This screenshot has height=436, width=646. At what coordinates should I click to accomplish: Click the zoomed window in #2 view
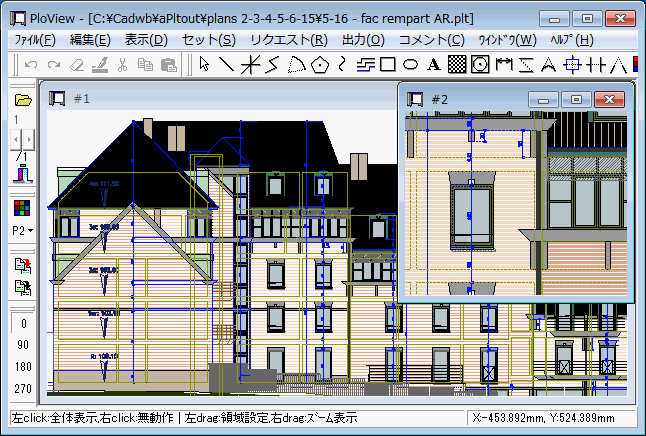coord(516,203)
